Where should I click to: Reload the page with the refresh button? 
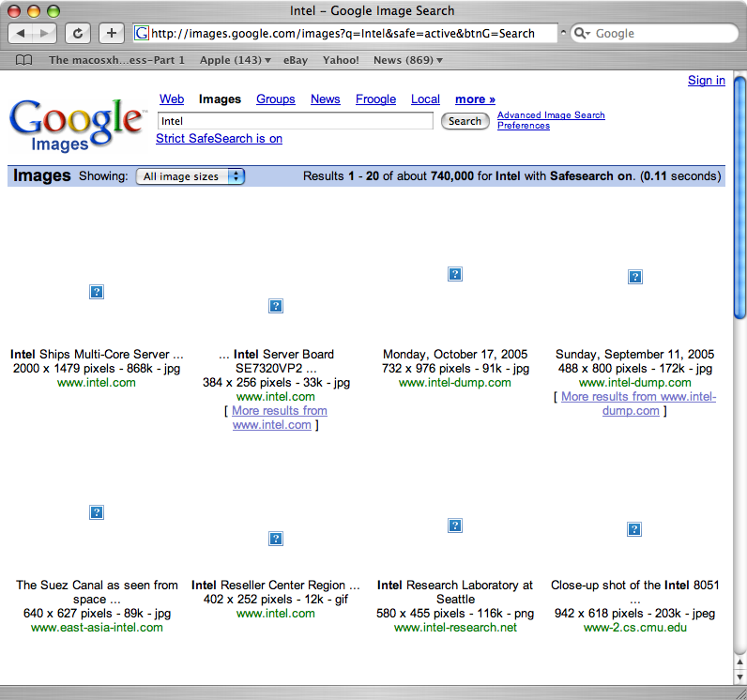coord(78,34)
